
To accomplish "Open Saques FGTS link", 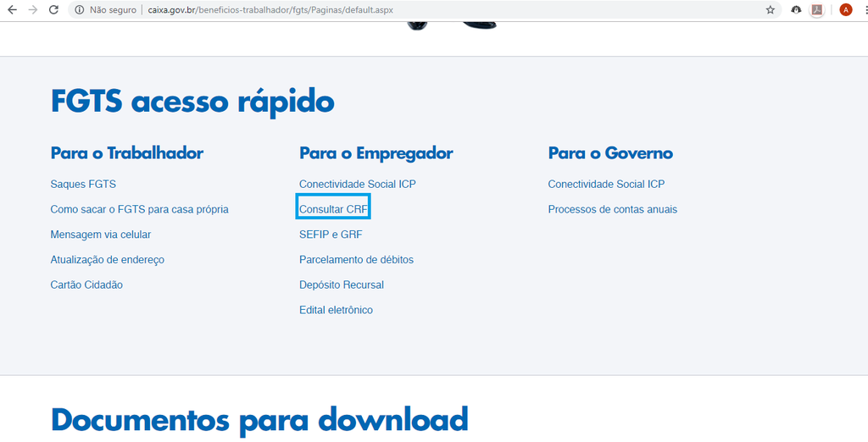I will click(x=83, y=185).
